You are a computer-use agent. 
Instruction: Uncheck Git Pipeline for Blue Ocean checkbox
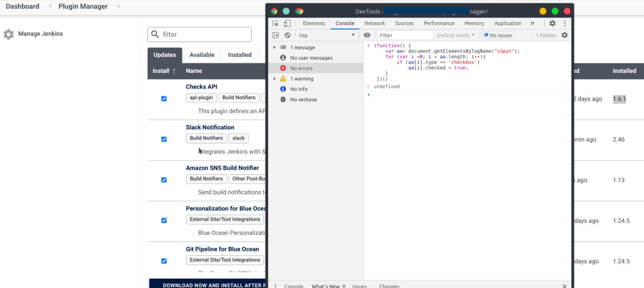pyautogui.click(x=164, y=261)
